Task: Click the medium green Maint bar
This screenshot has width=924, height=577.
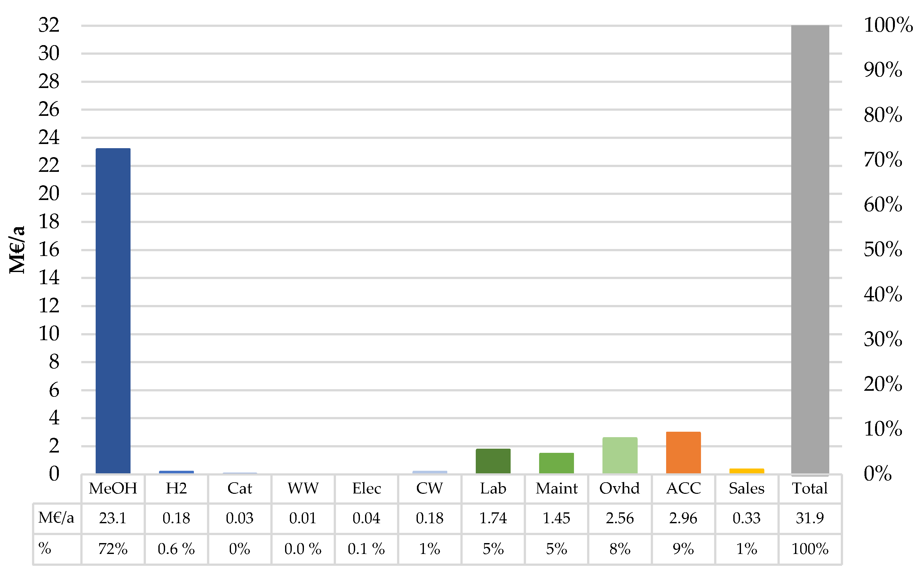Action: [556, 463]
